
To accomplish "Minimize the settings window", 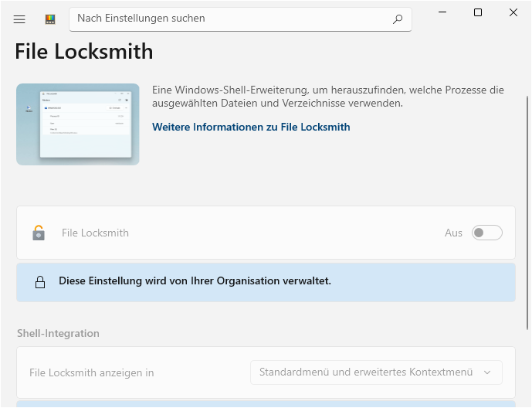I will click(x=442, y=12).
